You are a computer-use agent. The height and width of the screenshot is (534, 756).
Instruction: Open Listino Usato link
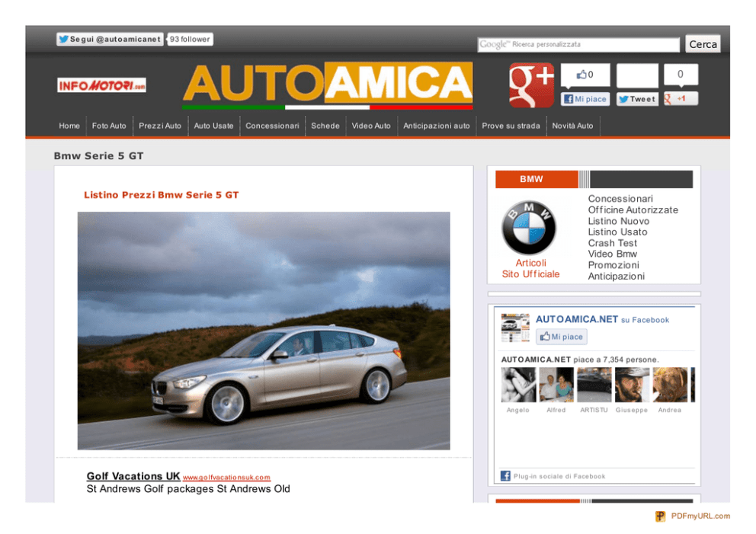(617, 232)
